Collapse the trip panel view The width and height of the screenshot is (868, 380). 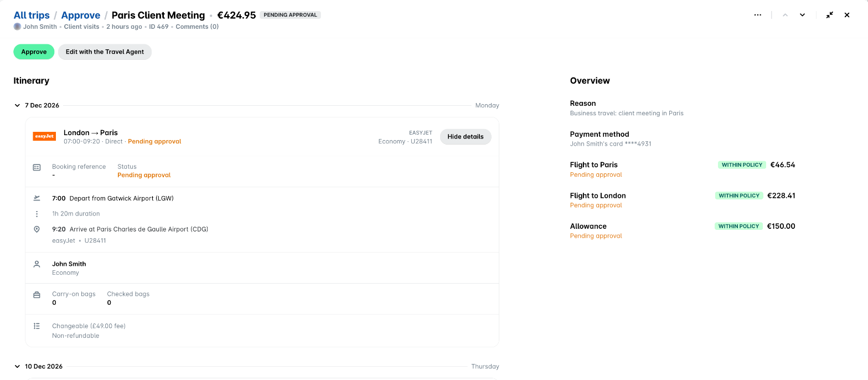click(x=829, y=15)
